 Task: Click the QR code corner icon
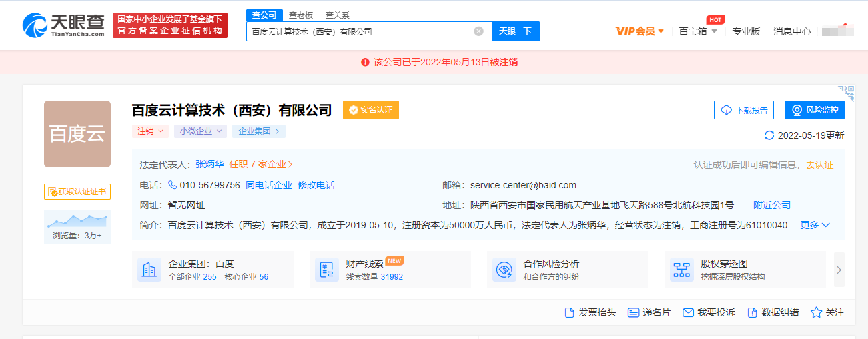[847, 93]
